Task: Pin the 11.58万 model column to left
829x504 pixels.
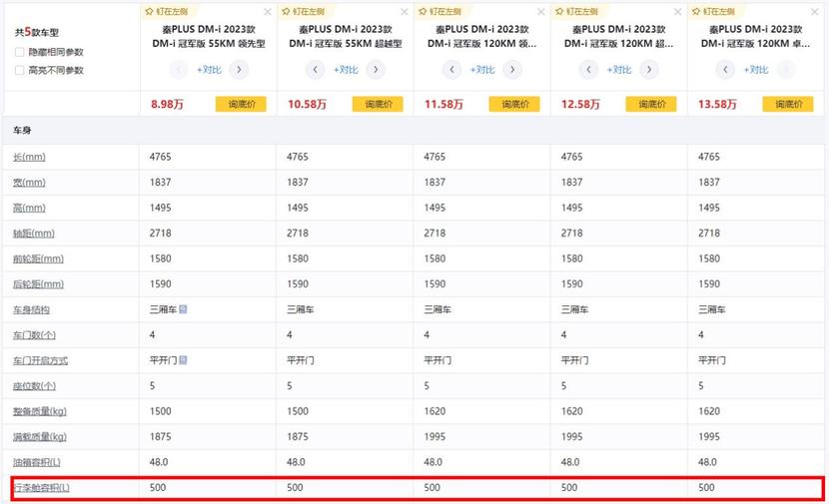Action: click(439, 11)
